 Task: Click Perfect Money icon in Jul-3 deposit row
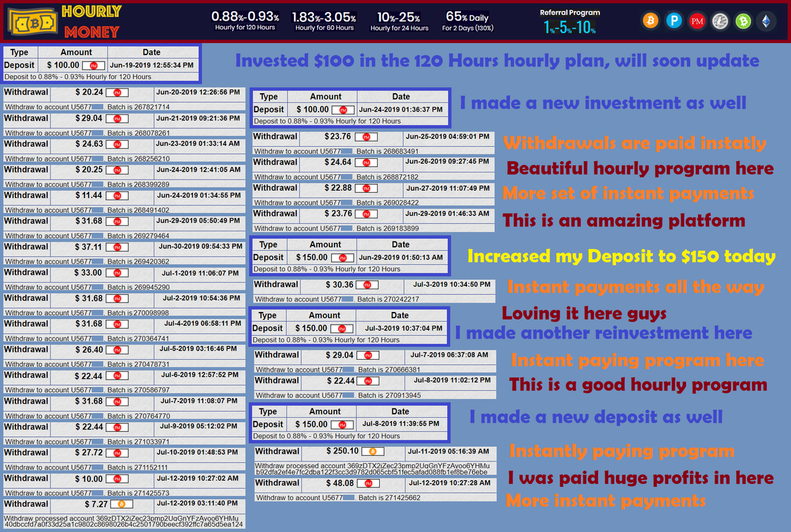pos(341,329)
